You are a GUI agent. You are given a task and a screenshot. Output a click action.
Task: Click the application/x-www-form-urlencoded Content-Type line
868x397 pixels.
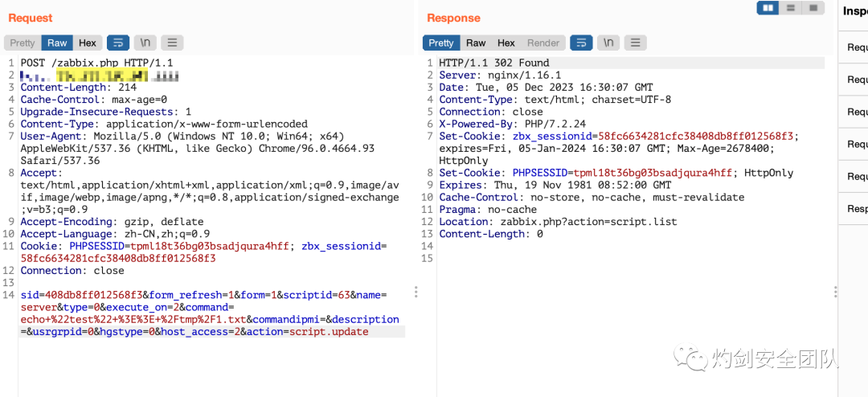[x=164, y=124]
